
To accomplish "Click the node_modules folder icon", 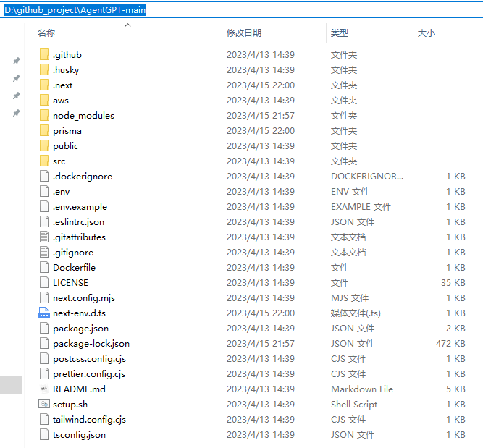I will [x=44, y=115].
